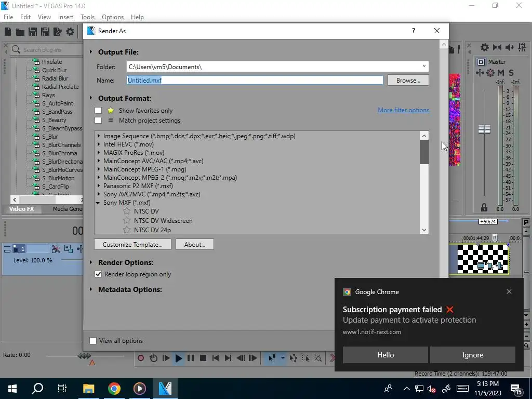This screenshot has height=399, width=532.
Task: Toggle Loop Playback in transport bar
Action: pyautogui.click(x=153, y=358)
